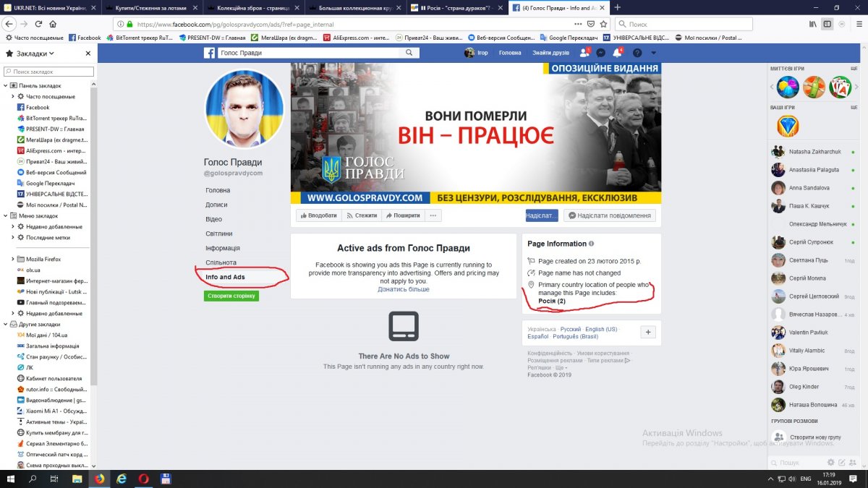Add another language with the plus button
The width and height of the screenshot is (868, 488).
(x=648, y=333)
